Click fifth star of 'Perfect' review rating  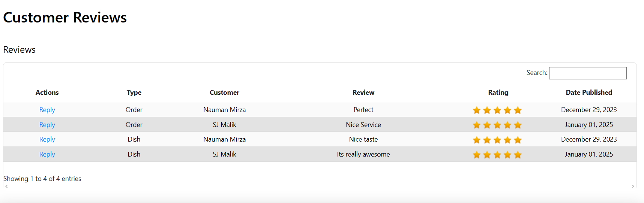click(518, 110)
